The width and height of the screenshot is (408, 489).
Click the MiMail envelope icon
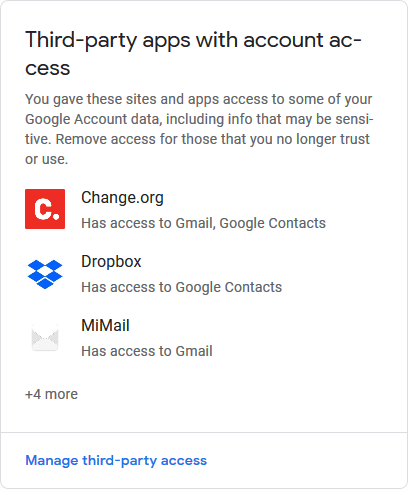pyautogui.click(x=45, y=338)
